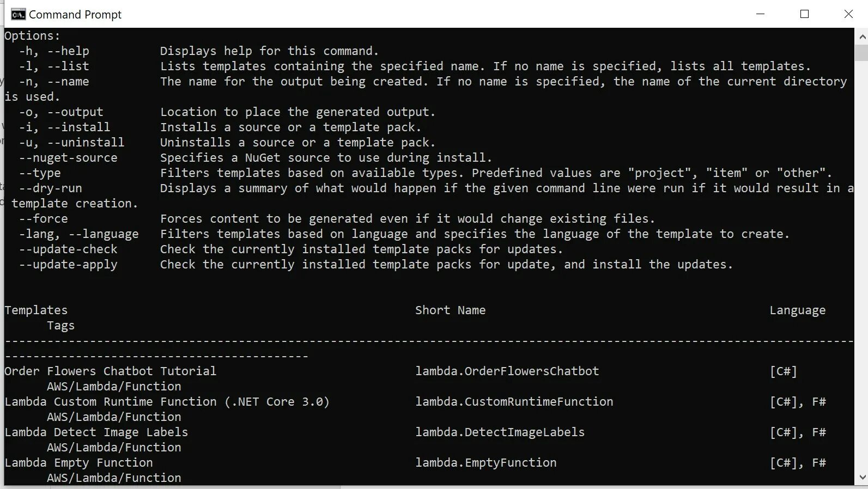Click the --update-apply option text
The height and width of the screenshot is (489, 868).
coord(68,265)
